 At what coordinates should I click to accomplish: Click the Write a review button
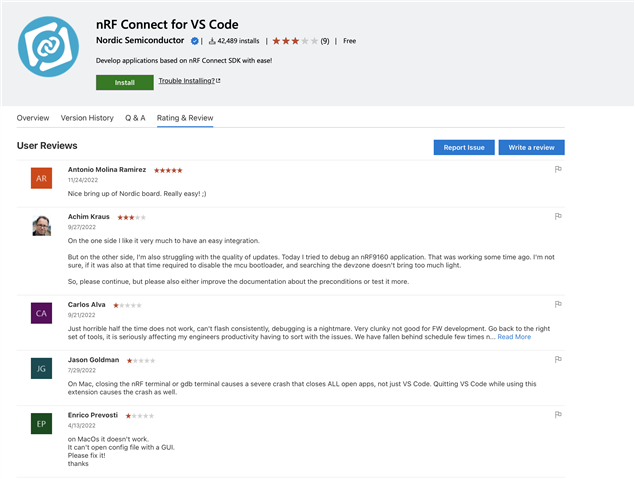tap(531, 147)
